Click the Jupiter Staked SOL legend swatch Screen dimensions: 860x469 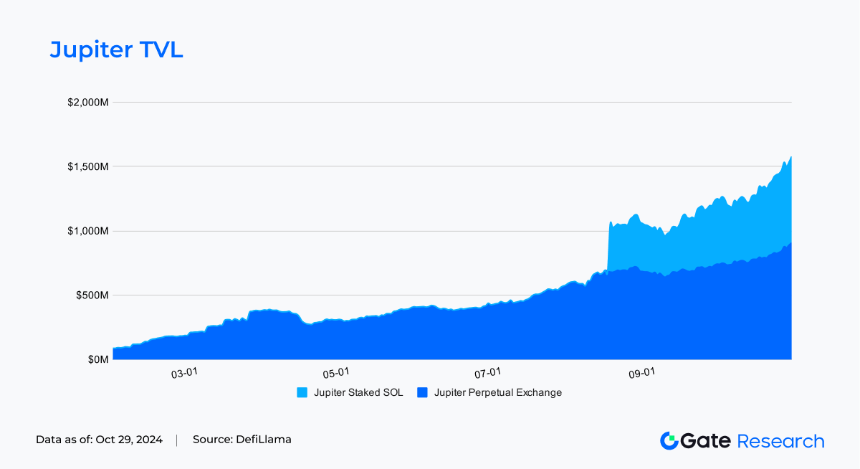pyautogui.click(x=302, y=393)
